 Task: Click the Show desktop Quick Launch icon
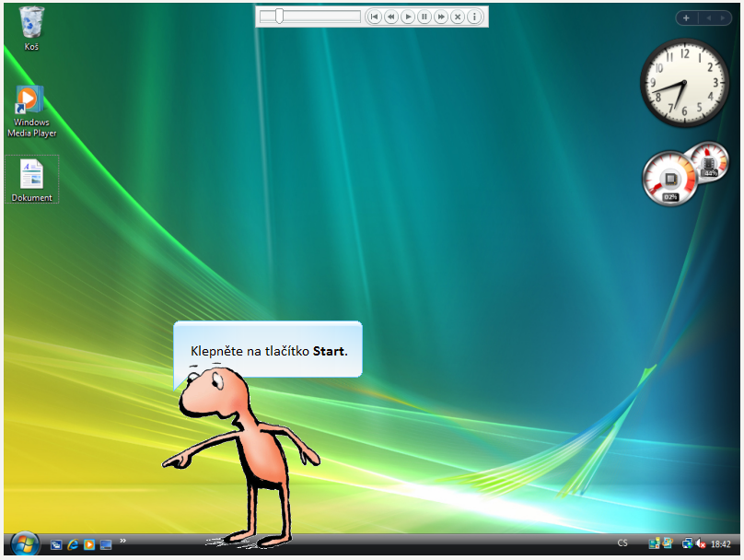(x=106, y=544)
